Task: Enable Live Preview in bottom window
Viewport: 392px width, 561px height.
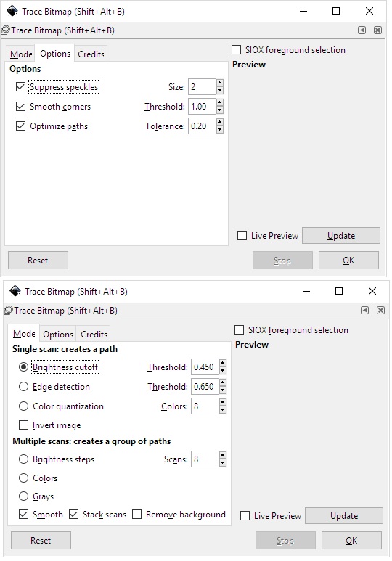Action: 245,516
